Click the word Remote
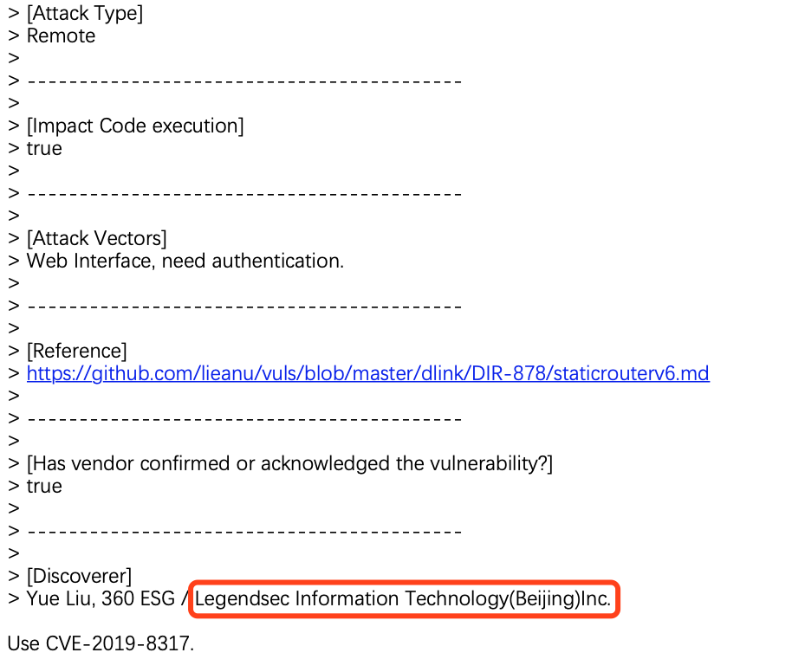This screenshot has width=792, height=672. (62, 36)
